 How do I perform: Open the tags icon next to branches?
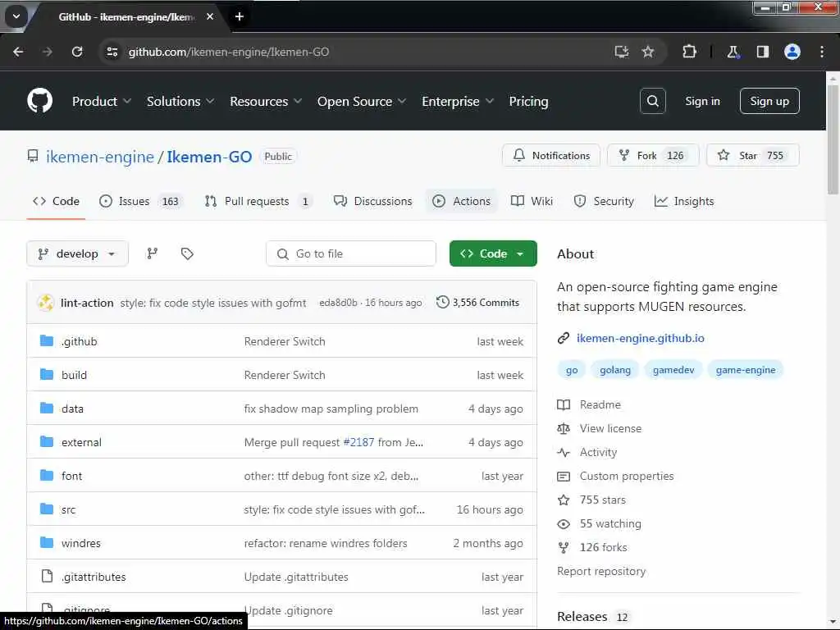(x=187, y=253)
